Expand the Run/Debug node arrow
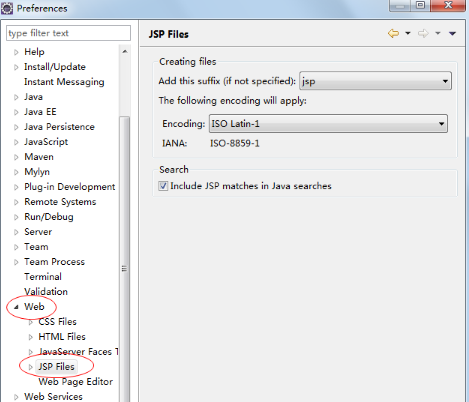Screen dimensions: 469x402 pyautogui.click(x=16, y=217)
